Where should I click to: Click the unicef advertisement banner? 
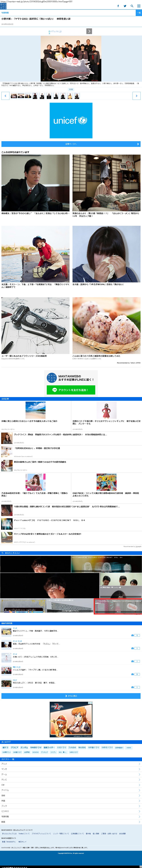pos(71,121)
